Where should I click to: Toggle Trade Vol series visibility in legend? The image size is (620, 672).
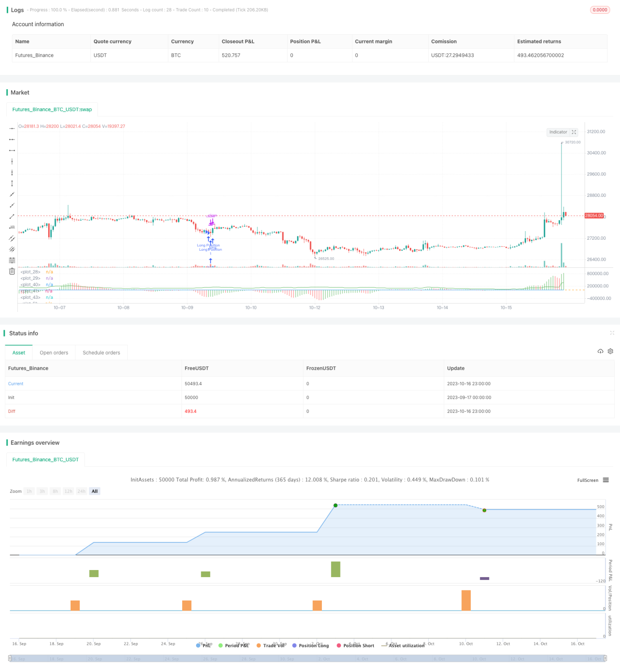click(x=270, y=645)
